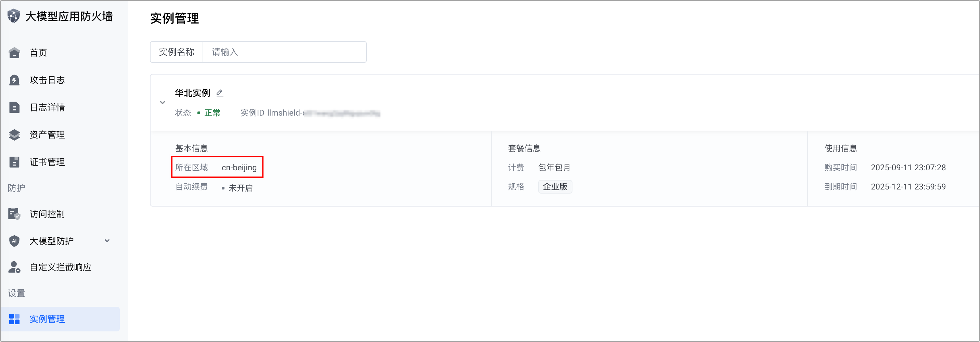Click the 企业版 spec tag
980x342 pixels.
point(555,186)
